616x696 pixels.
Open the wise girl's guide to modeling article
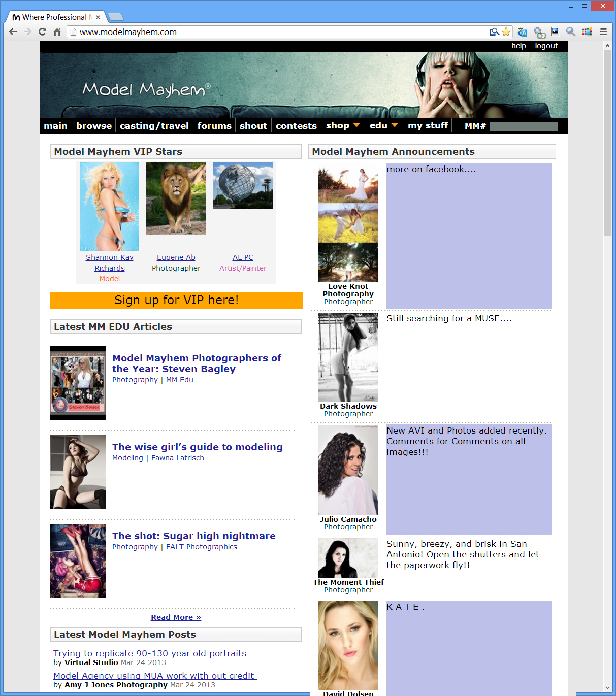pos(198,447)
